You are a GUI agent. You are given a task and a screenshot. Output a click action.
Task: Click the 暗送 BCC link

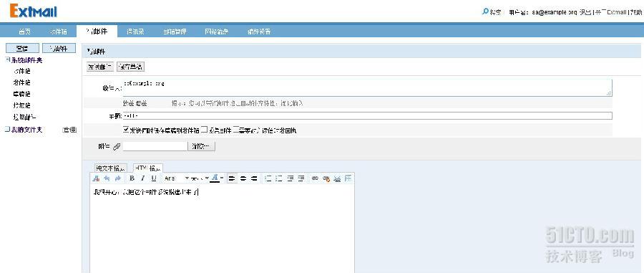(x=142, y=103)
